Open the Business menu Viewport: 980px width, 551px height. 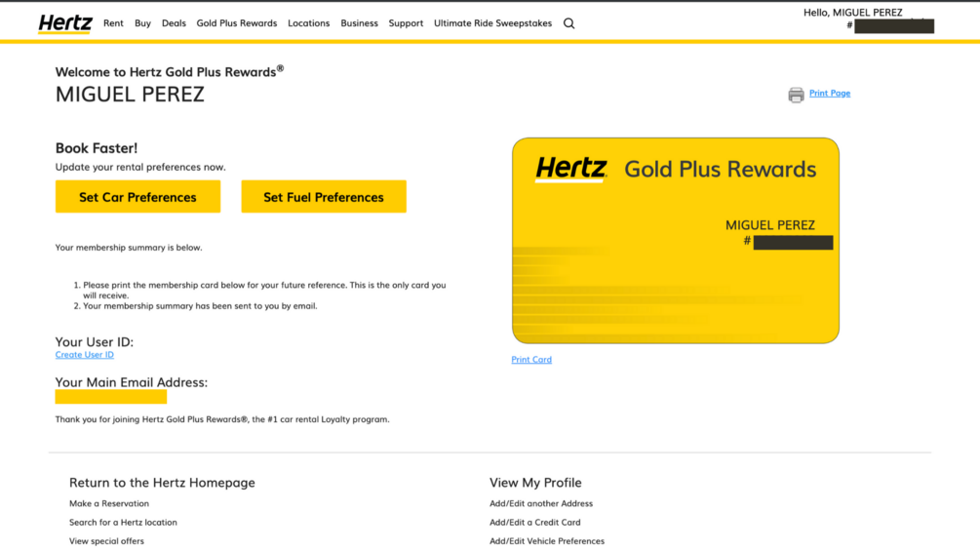(x=359, y=23)
